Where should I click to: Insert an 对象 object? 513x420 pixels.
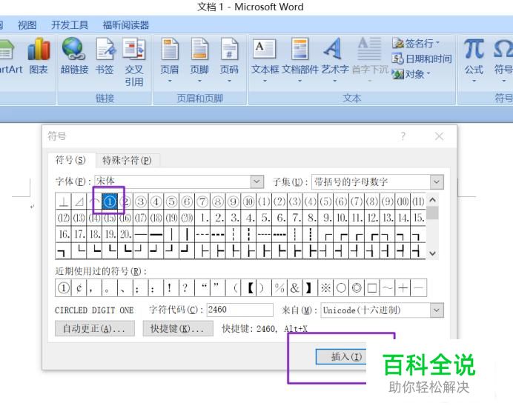(x=411, y=75)
